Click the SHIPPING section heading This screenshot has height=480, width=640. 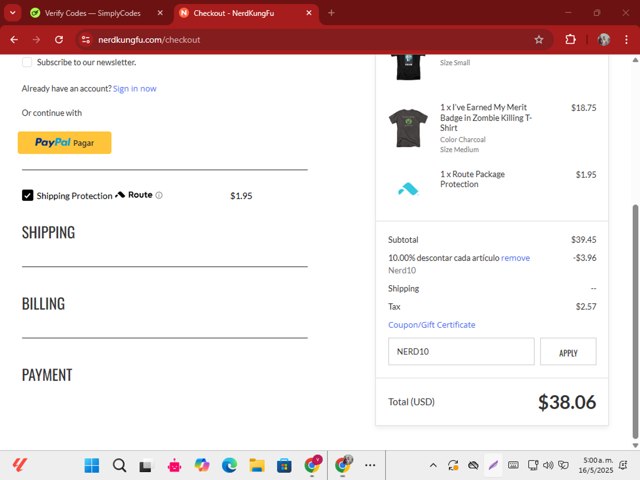pyautogui.click(x=49, y=232)
